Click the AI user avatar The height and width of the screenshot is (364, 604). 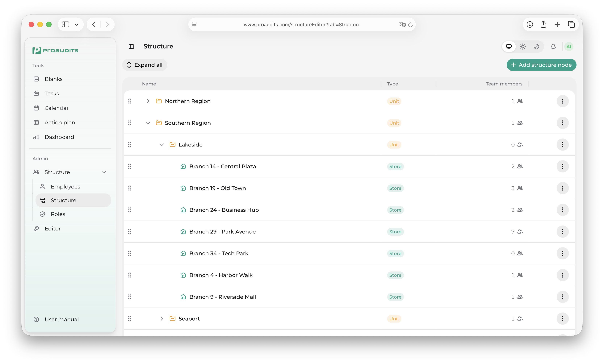569,47
